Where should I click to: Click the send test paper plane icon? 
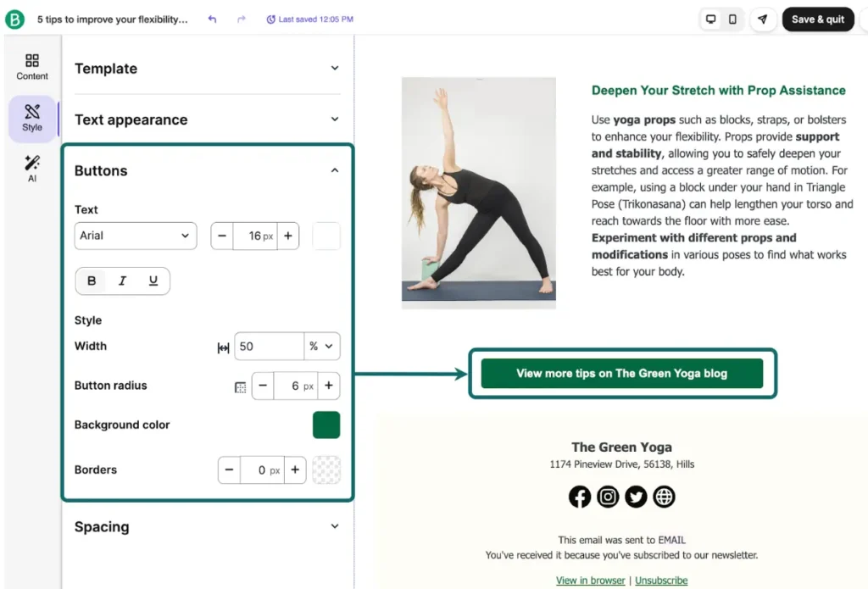click(x=763, y=19)
